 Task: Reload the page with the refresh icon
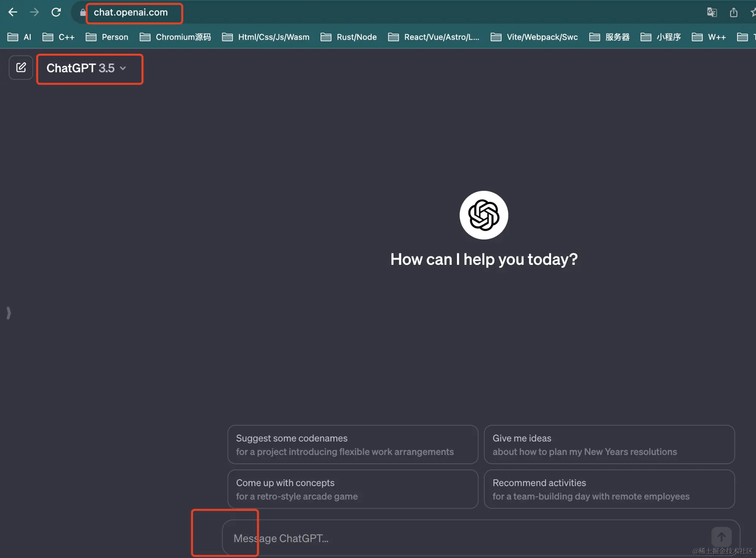coord(56,12)
